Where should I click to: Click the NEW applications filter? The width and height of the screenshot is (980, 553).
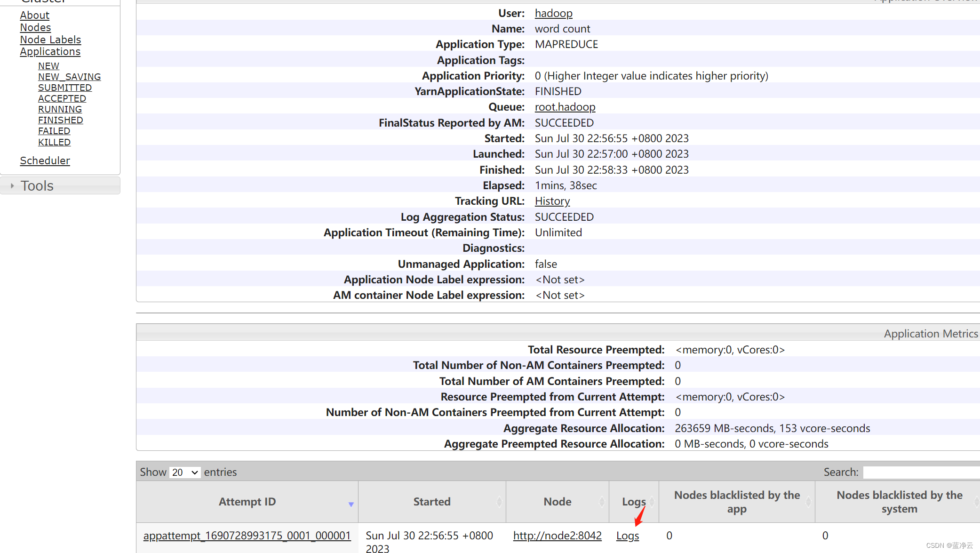click(48, 65)
